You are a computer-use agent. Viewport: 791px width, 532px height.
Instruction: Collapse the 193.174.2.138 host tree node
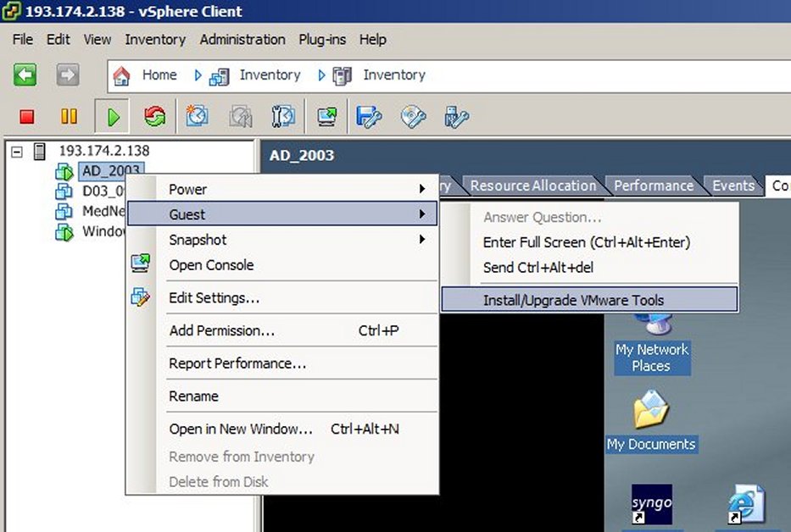pos(17,152)
